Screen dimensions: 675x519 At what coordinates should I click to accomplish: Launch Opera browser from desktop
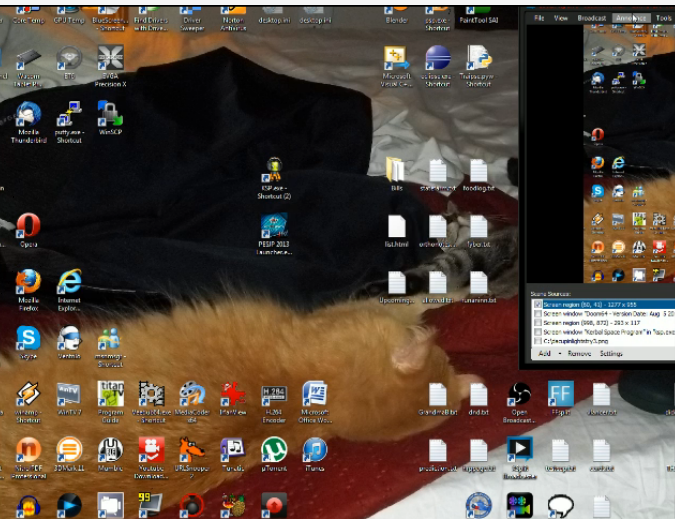tap(28, 230)
